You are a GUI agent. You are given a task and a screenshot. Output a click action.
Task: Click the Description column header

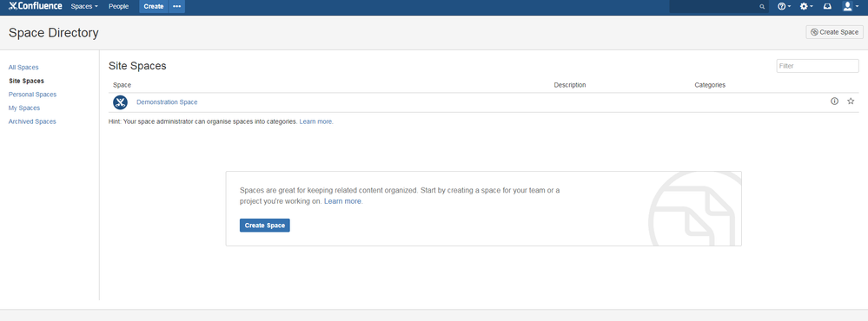tap(570, 85)
